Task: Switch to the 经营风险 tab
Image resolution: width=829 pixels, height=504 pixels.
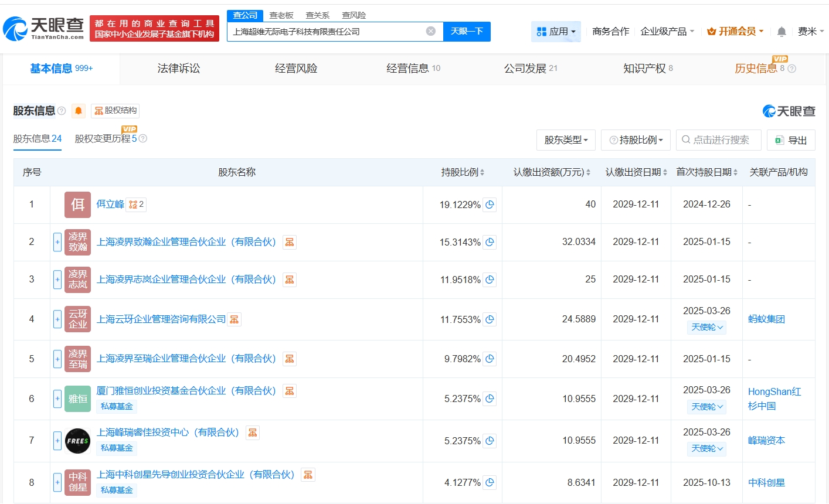Action: pyautogui.click(x=296, y=69)
